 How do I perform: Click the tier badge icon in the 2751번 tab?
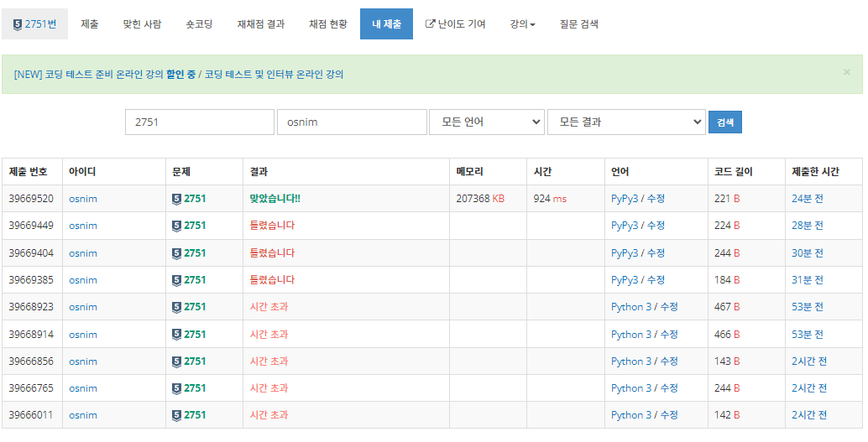17,24
